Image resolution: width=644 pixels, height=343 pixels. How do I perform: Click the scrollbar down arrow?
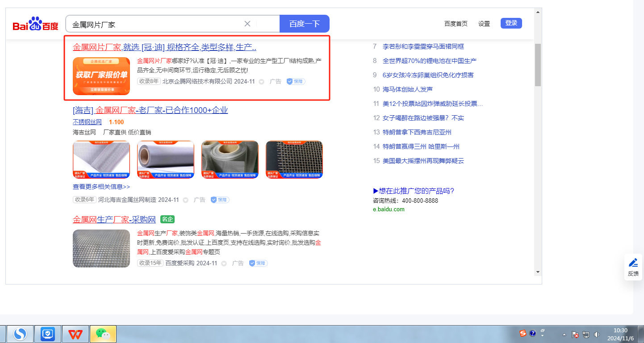click(538, 272)
